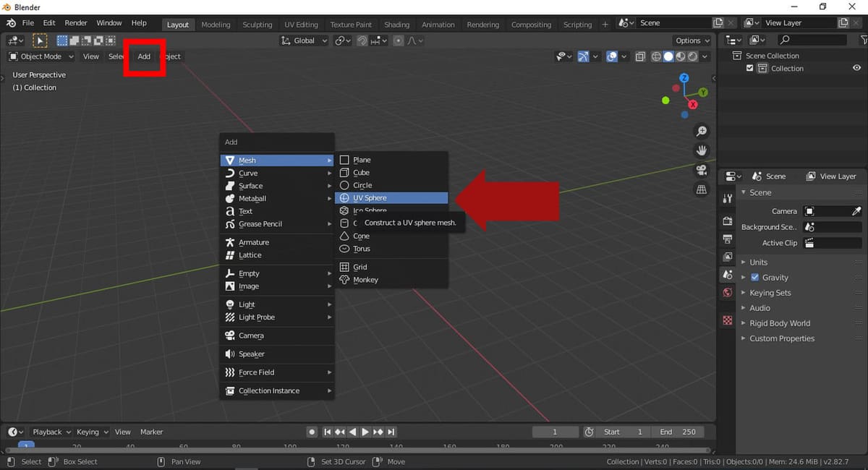Select rendered viewport shading
This screenshot has width=868, height=470.
pos(693,56)
